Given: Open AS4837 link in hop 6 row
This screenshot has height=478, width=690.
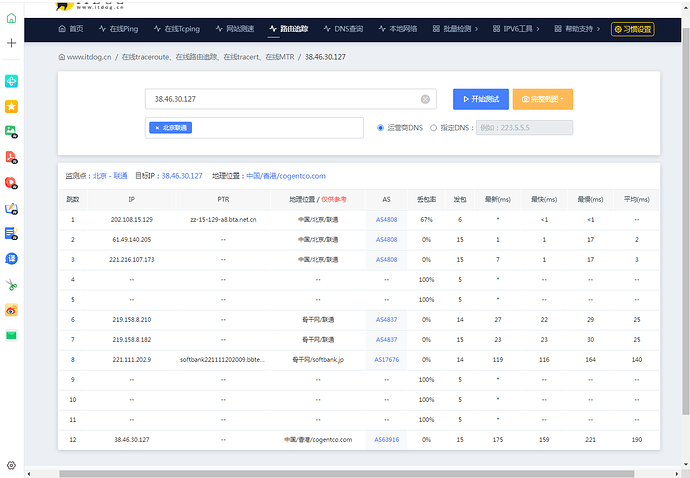Looking at the screenshot, I should tap(386, 320).
